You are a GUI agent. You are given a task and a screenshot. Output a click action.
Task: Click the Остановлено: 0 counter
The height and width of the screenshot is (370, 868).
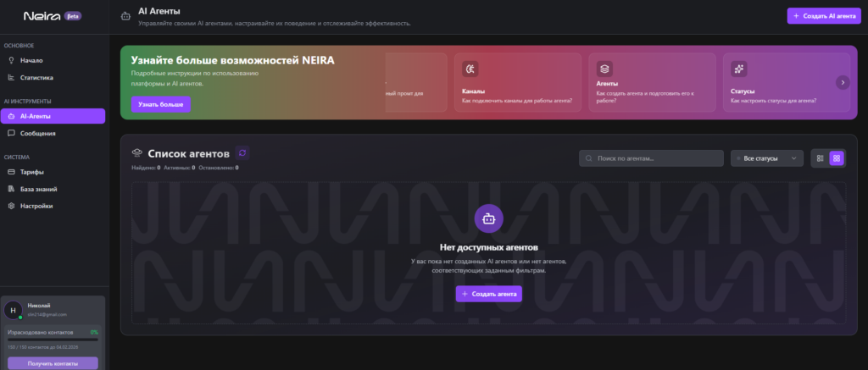tap(219, 167)
